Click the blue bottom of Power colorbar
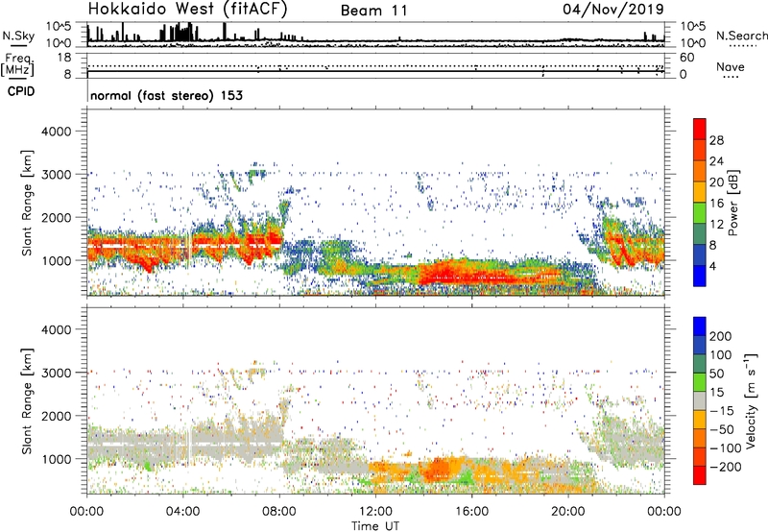Viewport: 768px width, 532px height. pos(700,276)
